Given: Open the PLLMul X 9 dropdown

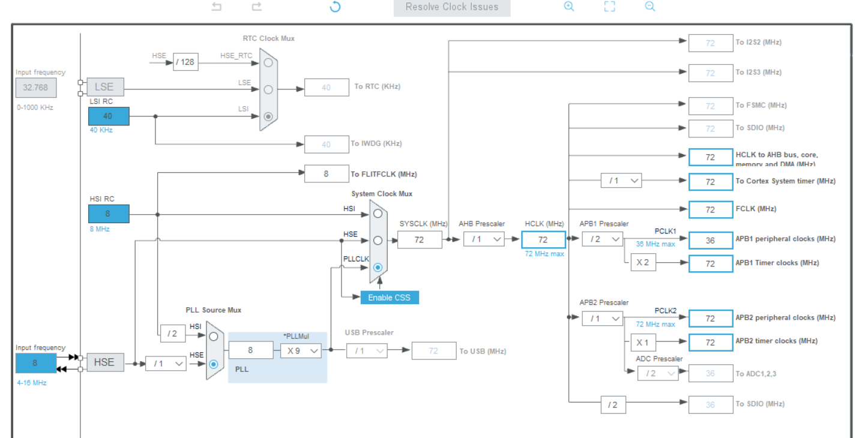Looking at the screenshot, I should pos(301,350).
